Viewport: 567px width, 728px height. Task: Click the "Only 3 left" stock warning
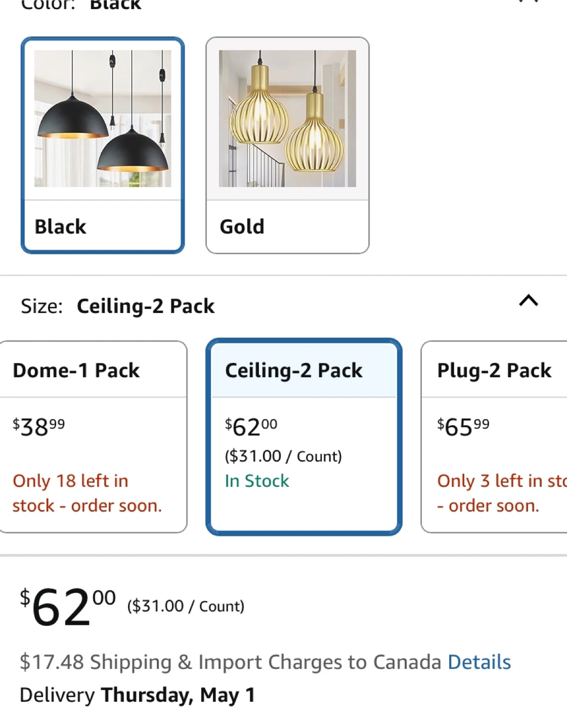501,493
